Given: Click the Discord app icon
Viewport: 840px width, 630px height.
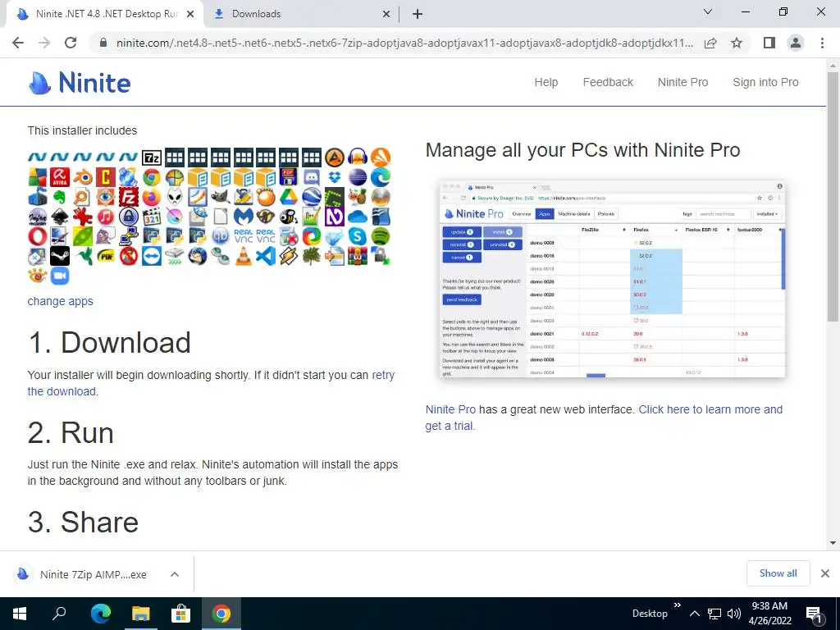Looking at the screenshot, I should [x=312, y=177].
